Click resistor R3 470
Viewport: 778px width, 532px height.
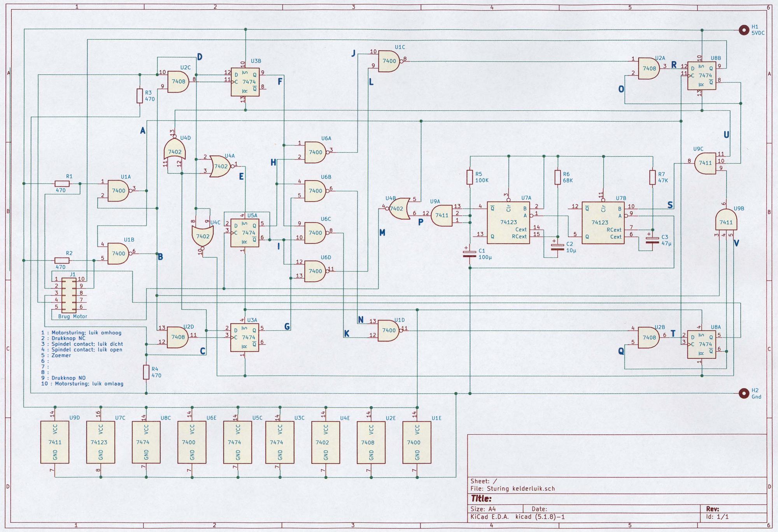tap(140, 96)
